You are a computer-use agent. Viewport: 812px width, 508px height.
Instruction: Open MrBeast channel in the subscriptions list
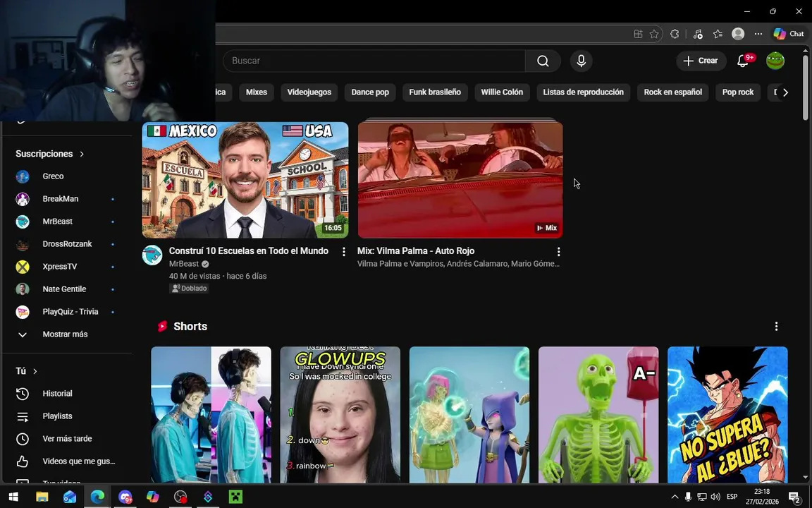point(67,222)
